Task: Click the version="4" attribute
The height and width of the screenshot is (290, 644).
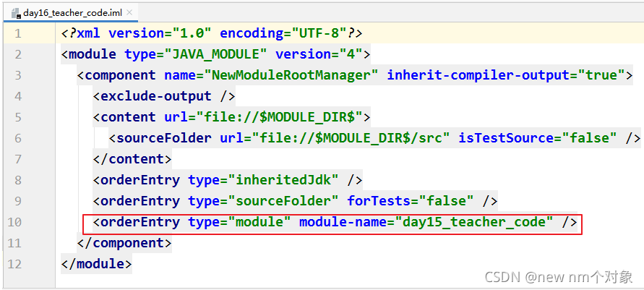Action: click(x=319, y=54)
